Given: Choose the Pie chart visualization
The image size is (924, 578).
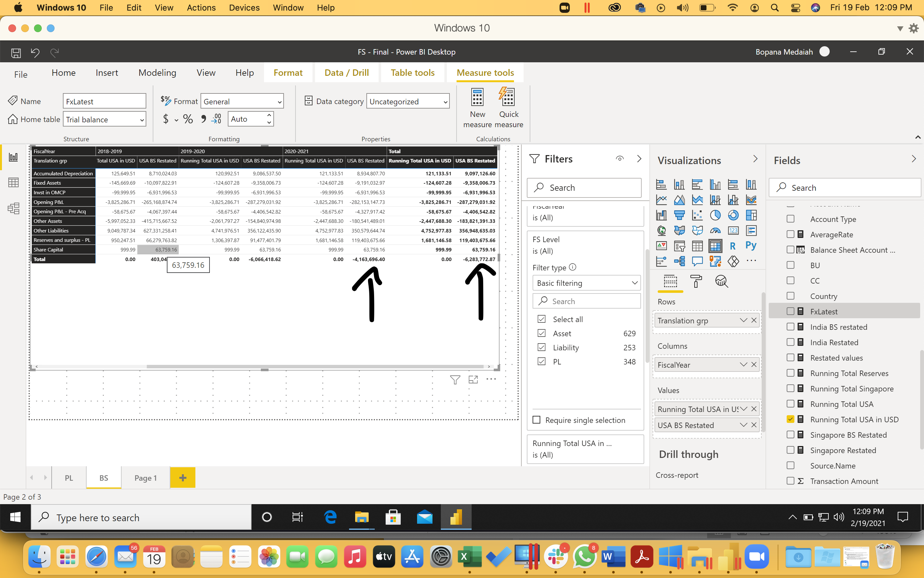Looking at the screenshot, I should click(715, 215).
